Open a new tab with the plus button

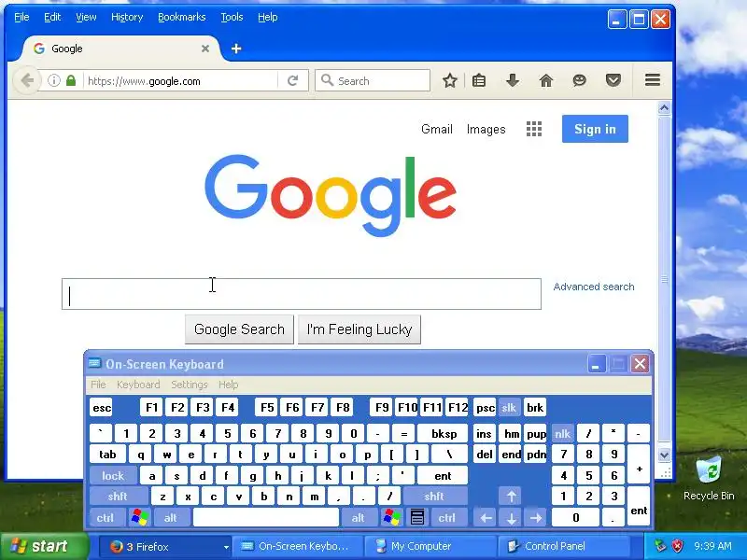(x=236, y=49)
